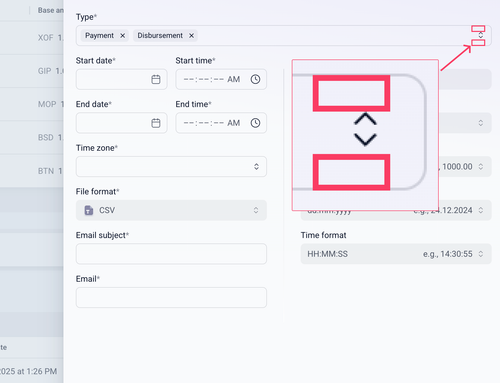Screen dimensions: 500x383
Task: Expand the File format CSV dropdown
Action: click(256, 210)
